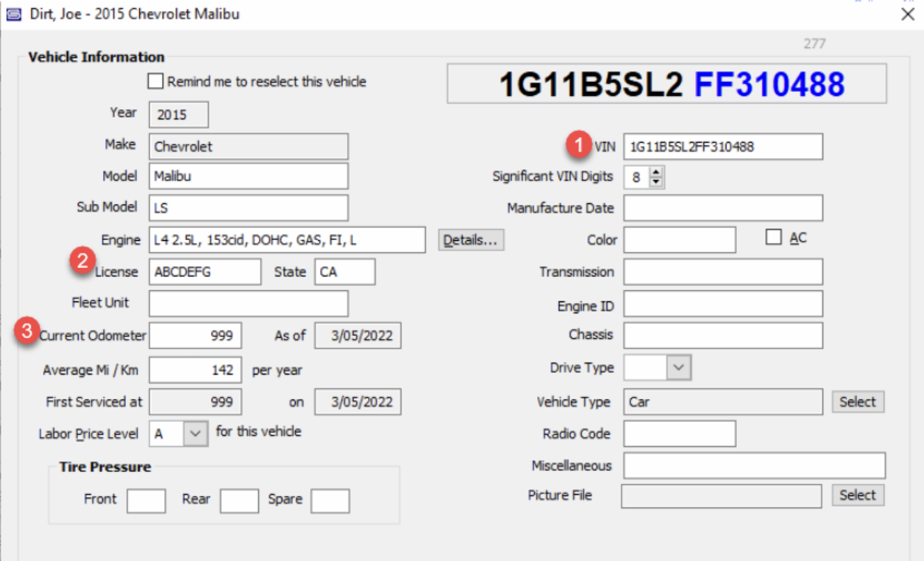Toggle the AC checkbox
924x561 pixels.
click(773, 237)
